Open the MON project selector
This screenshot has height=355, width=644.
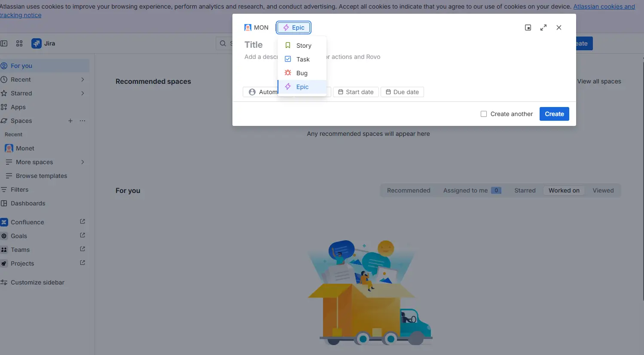pyautogui.click(x=256, y=28)
